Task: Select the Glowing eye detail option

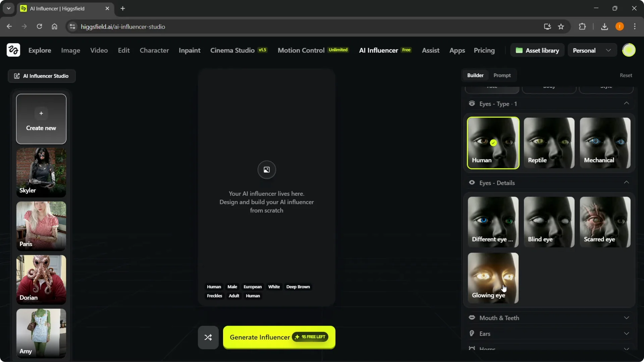Action: 493,278
